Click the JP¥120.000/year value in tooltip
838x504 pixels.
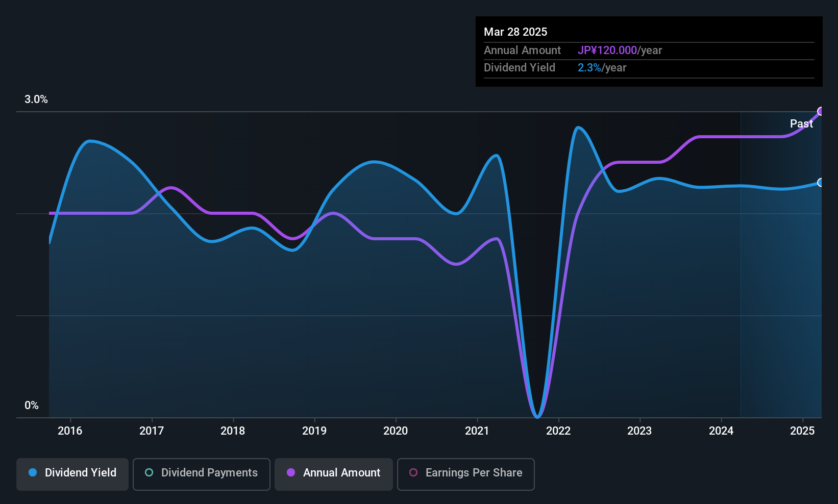pos(620,51)
